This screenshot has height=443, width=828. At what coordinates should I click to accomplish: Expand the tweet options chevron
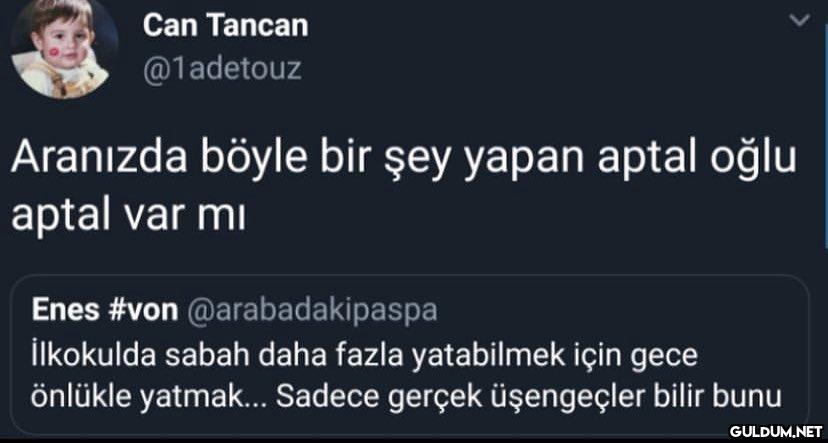(x=797, y=22)
